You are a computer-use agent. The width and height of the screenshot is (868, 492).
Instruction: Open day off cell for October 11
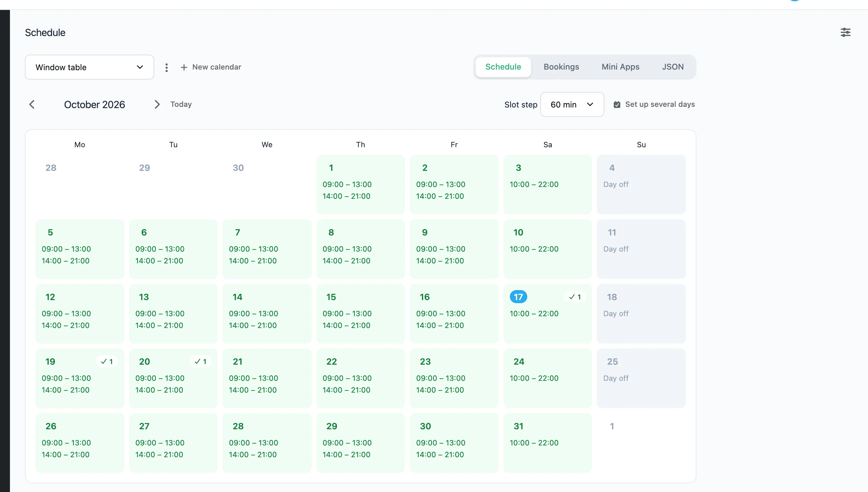(x=641, y=249)
